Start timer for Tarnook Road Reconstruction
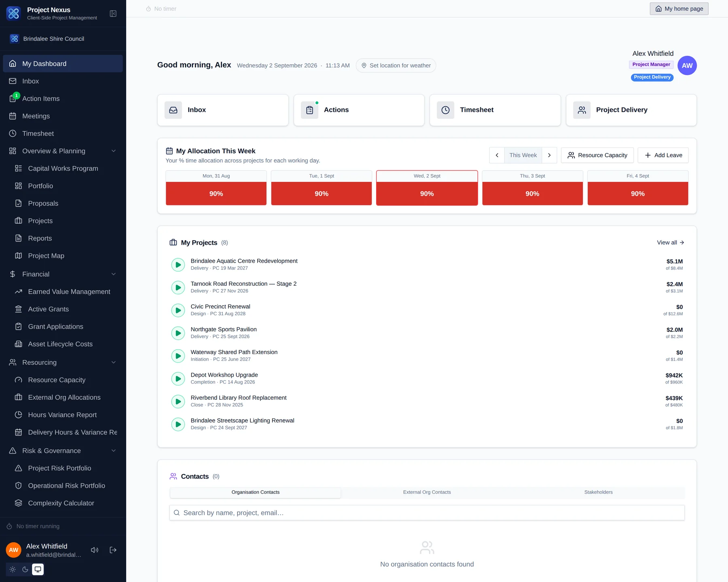 click(178, 287)
